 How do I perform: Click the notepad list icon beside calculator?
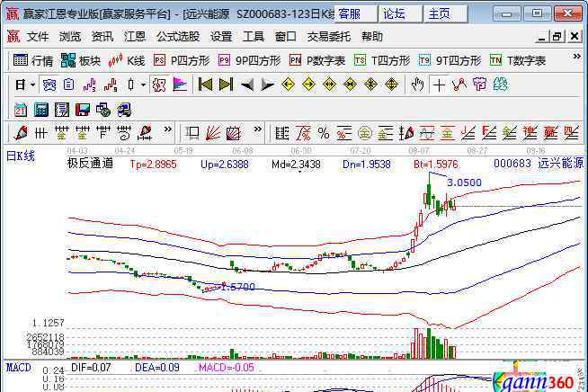pos(61,110)
